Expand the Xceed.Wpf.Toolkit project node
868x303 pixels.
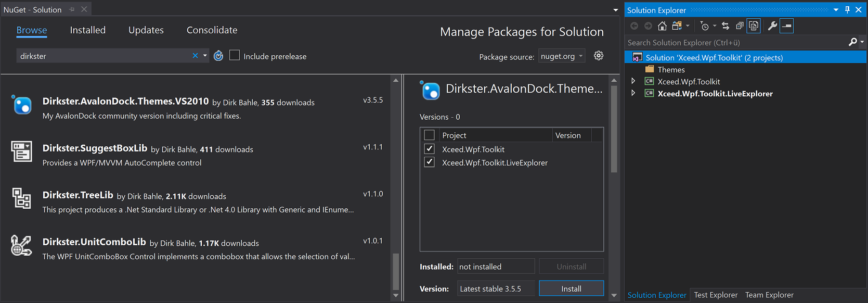click(633, 81)
